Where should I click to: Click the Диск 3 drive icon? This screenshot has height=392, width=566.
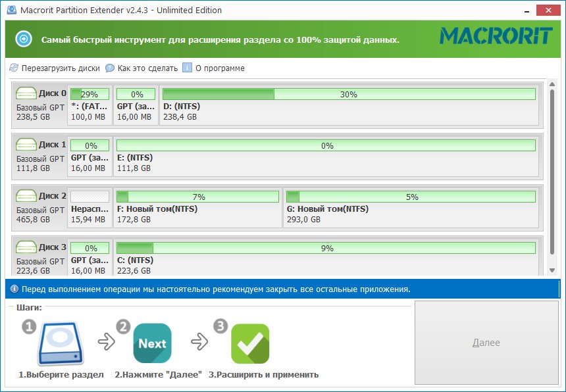pyautogui.click(x=26, y=247)
